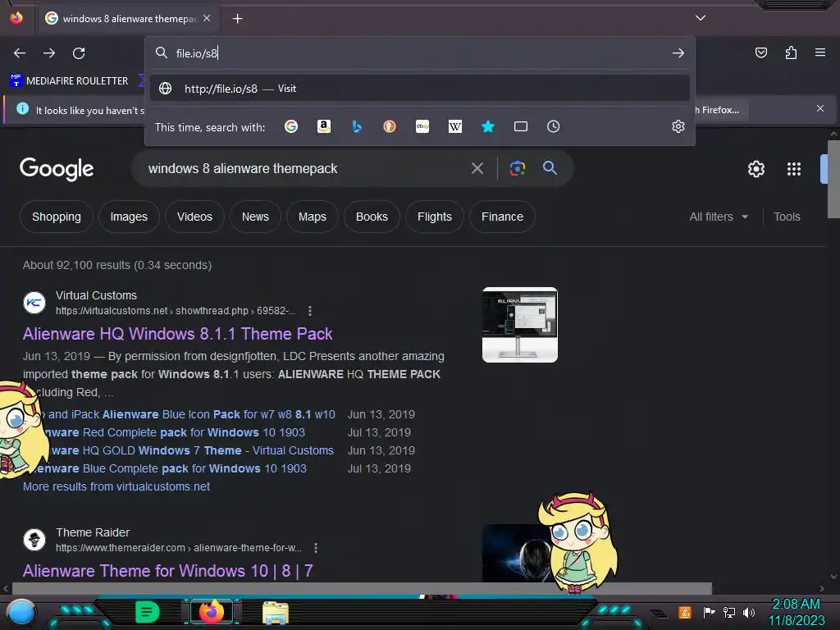The image size is (840, 630).
Task: Open the green notes app on taskbar
Action: (148, 612)
